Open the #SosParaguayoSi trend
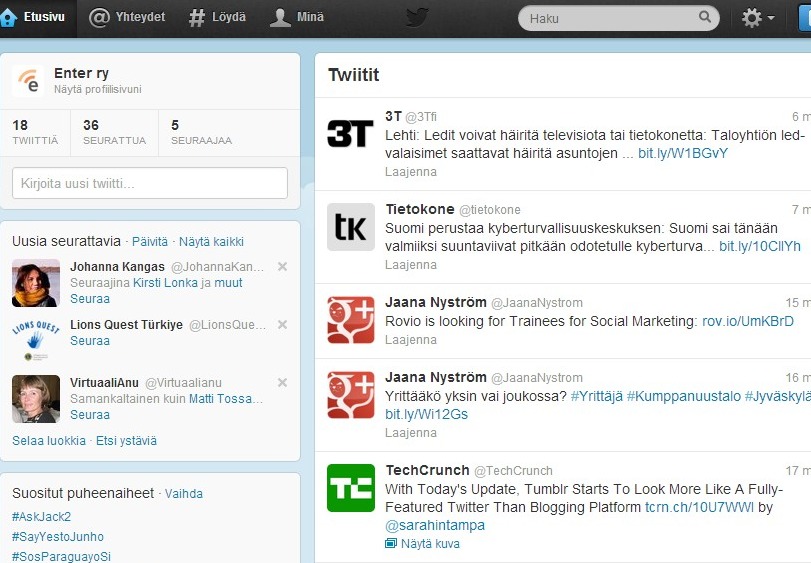The image size is (811, 563). coord(61,557)
